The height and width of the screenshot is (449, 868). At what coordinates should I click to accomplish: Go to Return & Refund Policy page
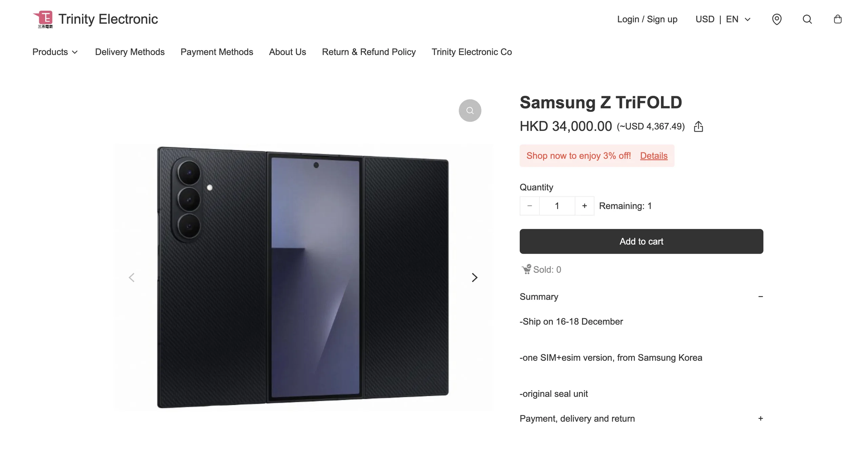pos(369,52)
